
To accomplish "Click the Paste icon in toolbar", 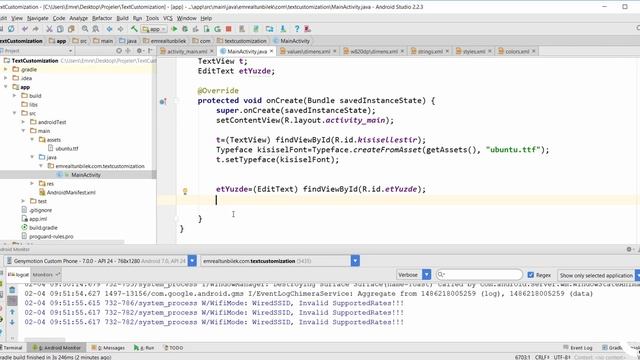I will click(71, 29).
